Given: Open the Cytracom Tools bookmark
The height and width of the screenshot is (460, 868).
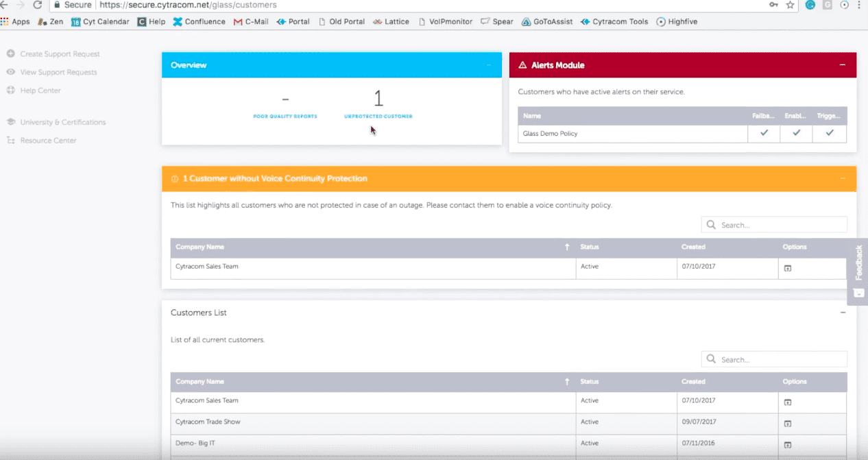Looking at the screenshot, I should pyautogui.click(x=614, y=22).
